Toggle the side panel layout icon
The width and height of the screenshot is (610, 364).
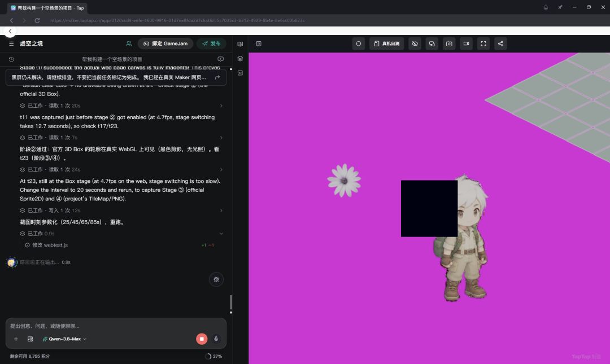click(259, 43)
